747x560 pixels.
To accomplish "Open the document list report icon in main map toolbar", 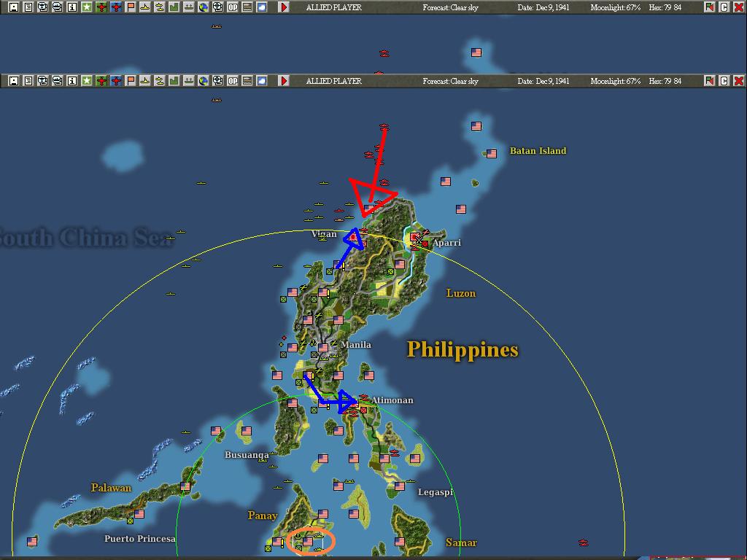I will coord(28,81).
